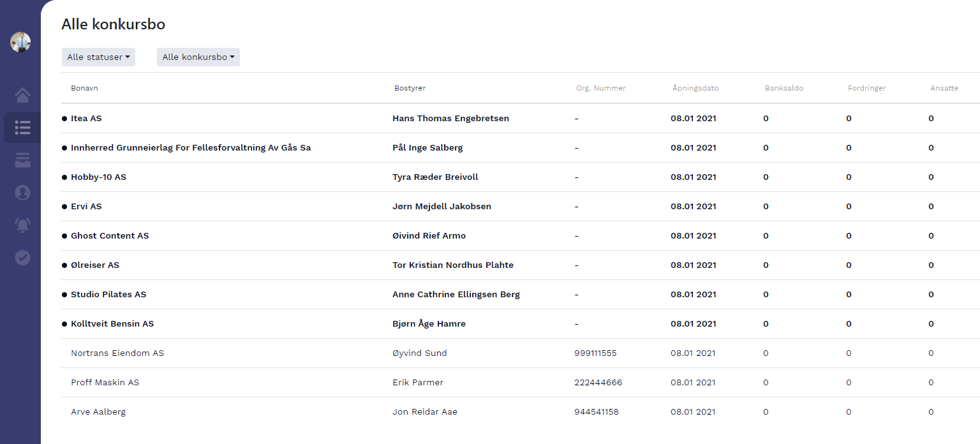The width and height of the screenshot is (980, 444).
Task: Open Ghost Content AS entry
Action: [x=110, y=236]
